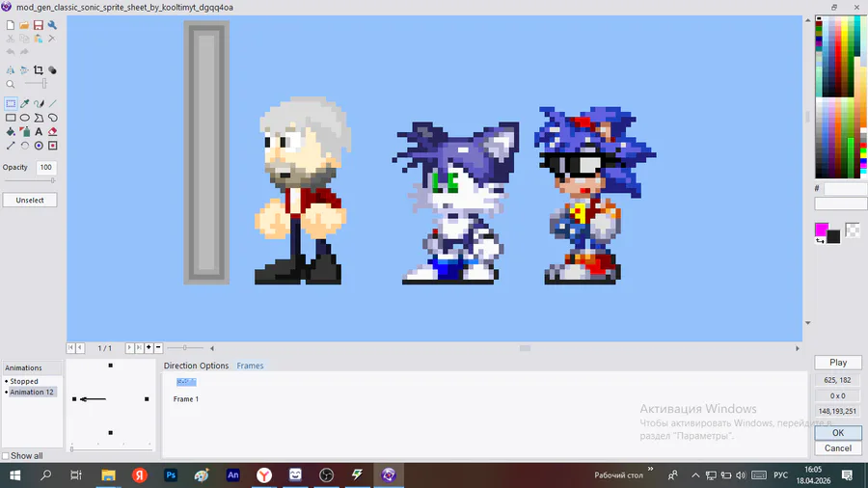Select Animation 12 in the list

[x=32, y=392]
